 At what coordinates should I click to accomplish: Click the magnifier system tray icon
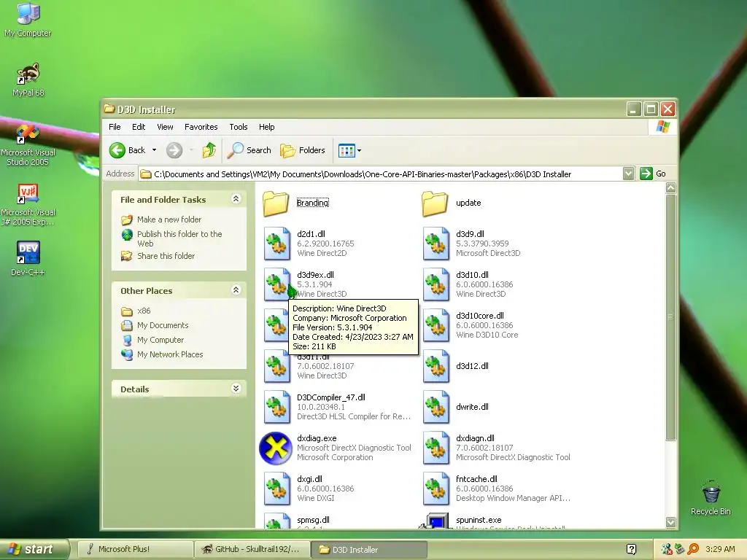[x=693, y=550]
